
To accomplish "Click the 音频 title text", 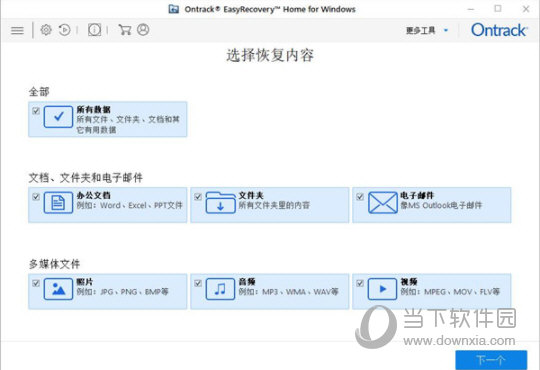I will pyautogui.click(x=247, y=281).
